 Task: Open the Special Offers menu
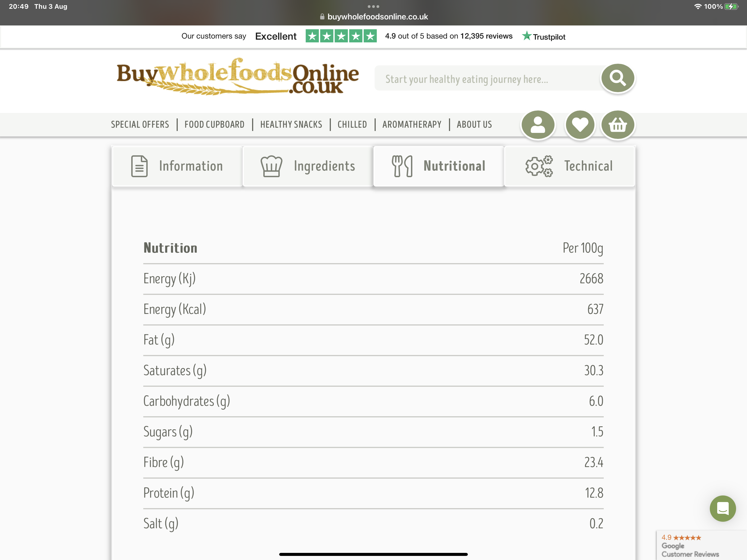[x=140, y=125]
